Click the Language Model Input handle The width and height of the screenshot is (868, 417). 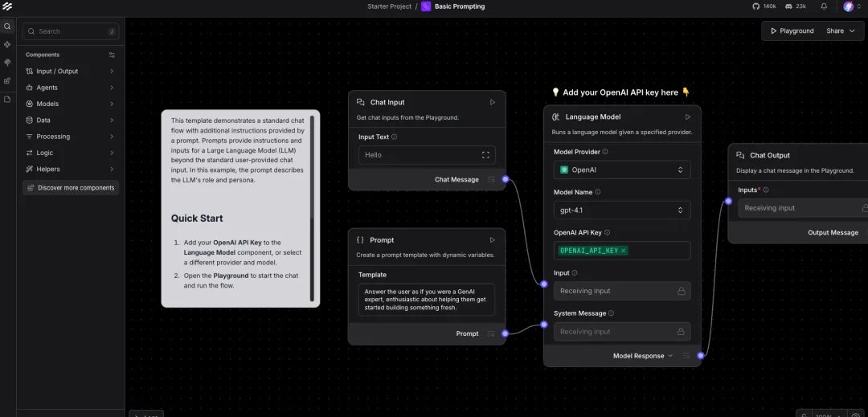tap(544, 284)
